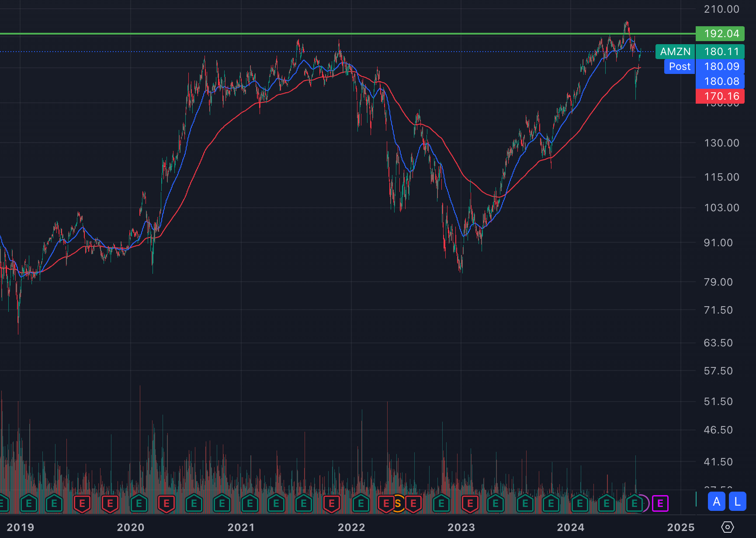756x538 pixels.
Task: Click the 57.50 price scale value
Action: coord(718,371)
